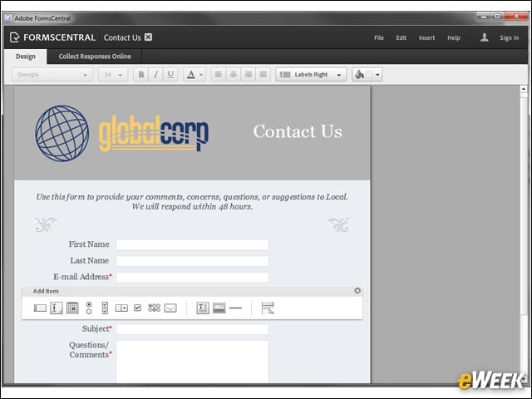
Task: Add an image item
Action: (219, 308)
